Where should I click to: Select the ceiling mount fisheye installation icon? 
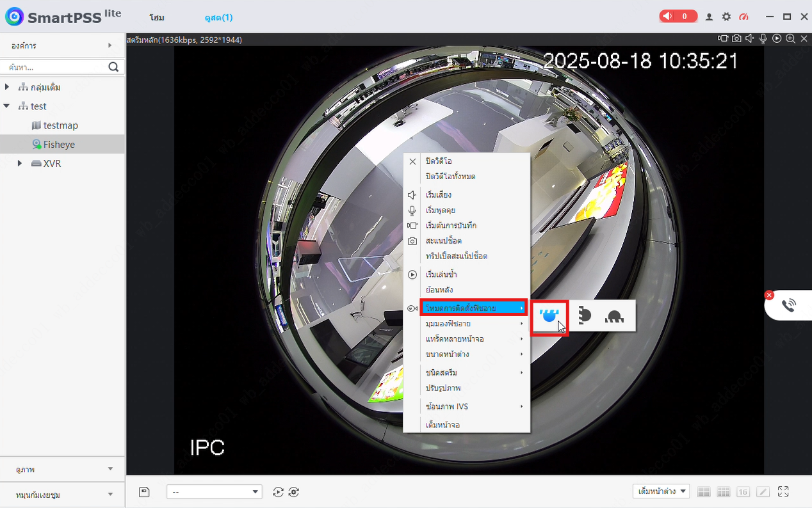[x=549, y=315]
